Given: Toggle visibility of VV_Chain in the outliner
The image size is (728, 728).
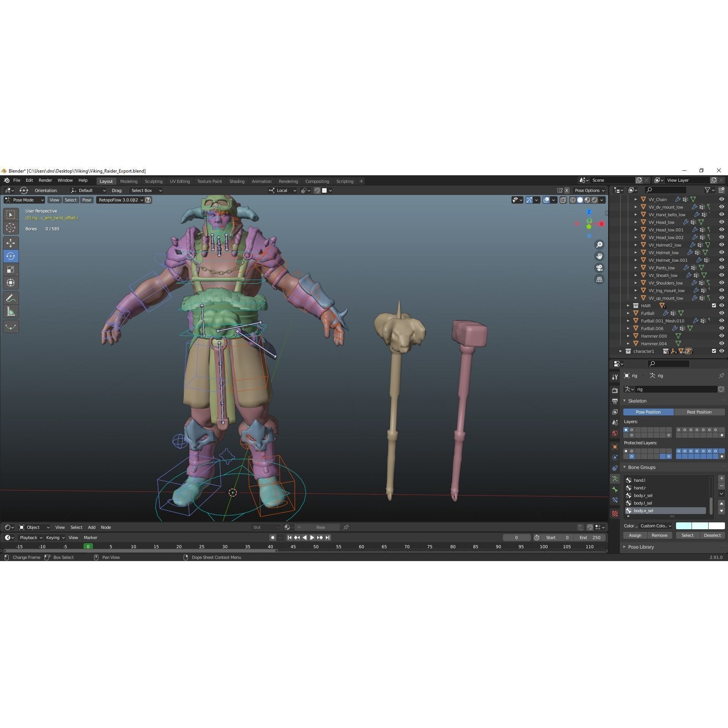Looking at the screenshot, I should point(721,199).
